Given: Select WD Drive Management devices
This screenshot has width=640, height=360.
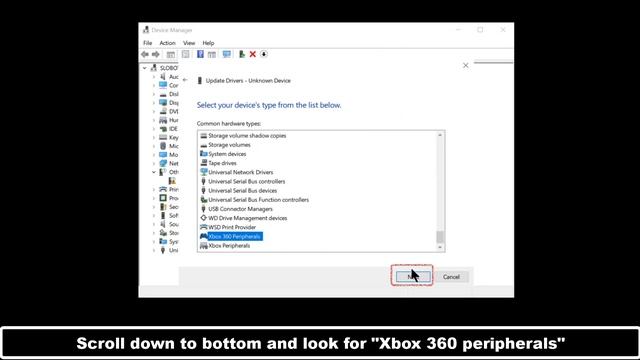Looking at the screenshot, I should (247, 218).
